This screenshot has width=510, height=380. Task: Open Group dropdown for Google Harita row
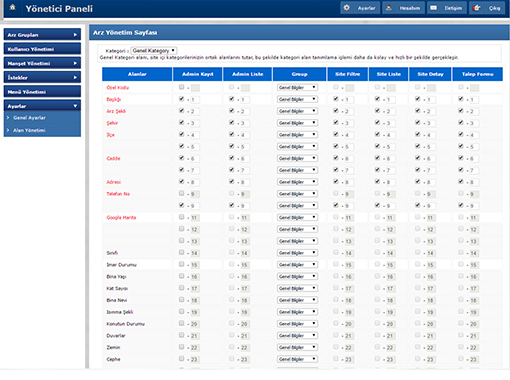pos(297,217)
